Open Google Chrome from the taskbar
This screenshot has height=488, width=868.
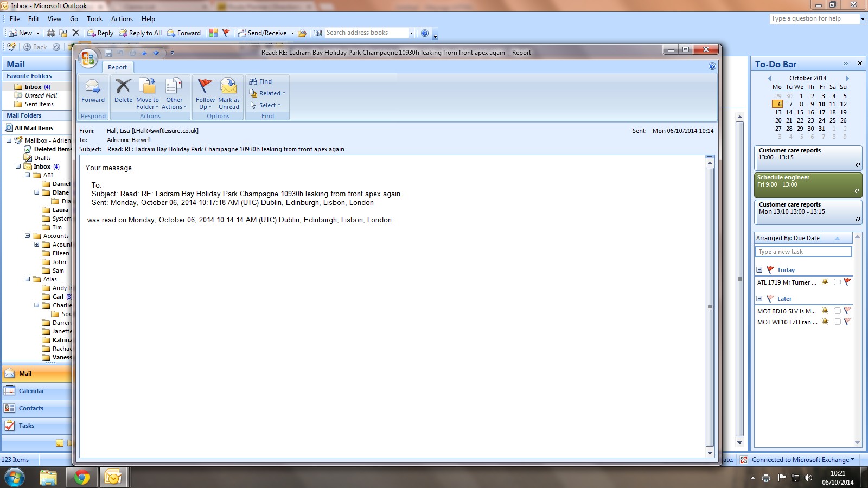tap(82, 477)
